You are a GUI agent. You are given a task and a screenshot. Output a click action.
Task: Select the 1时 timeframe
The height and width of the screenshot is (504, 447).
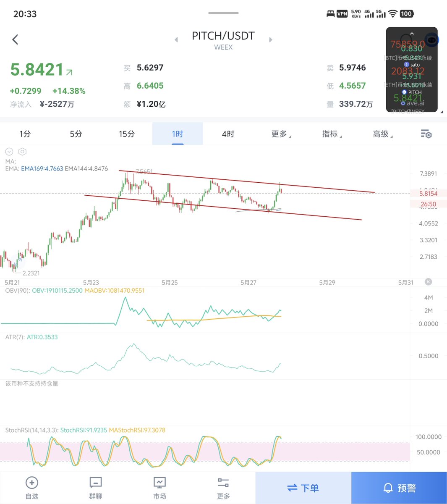178,134
